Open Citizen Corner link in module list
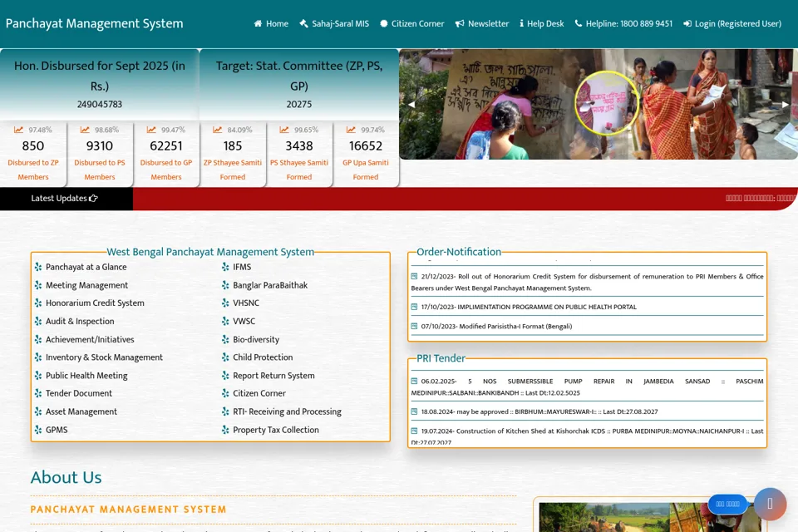 (x=259, y=393)
